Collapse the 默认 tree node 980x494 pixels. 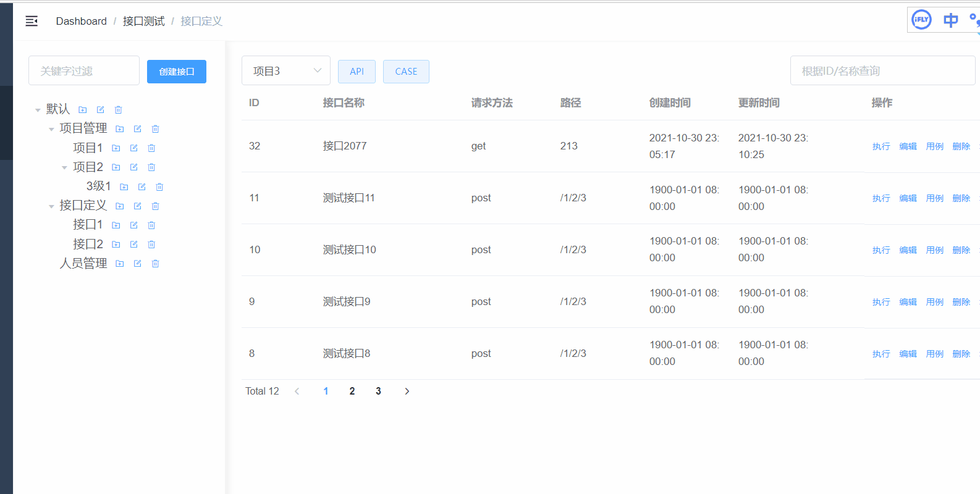pyautogui.click(x=38, y=110)
